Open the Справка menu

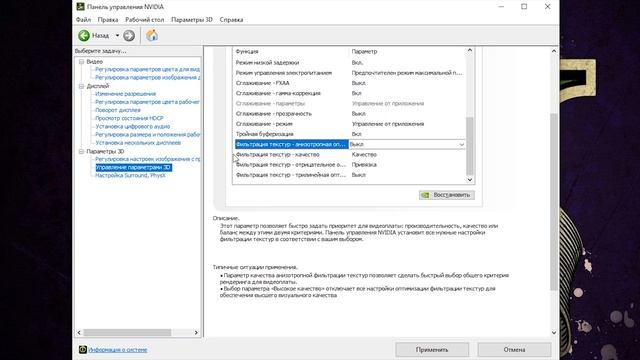(231, 20)
